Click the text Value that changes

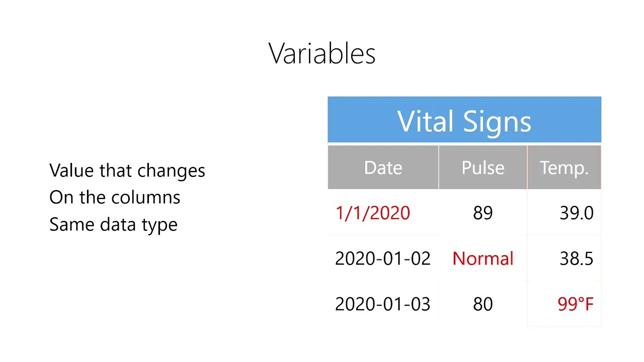coord(127,171)
